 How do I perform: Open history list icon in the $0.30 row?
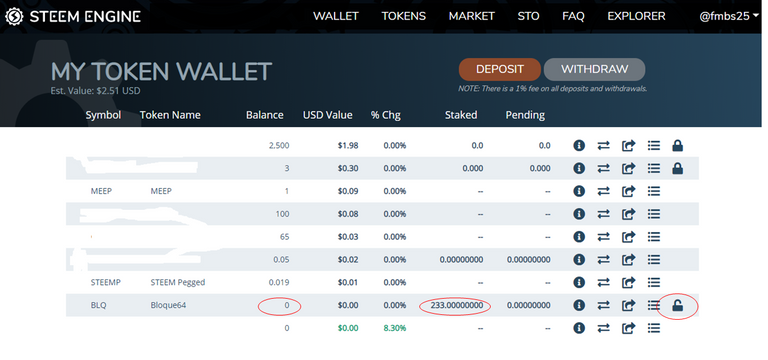653,168
